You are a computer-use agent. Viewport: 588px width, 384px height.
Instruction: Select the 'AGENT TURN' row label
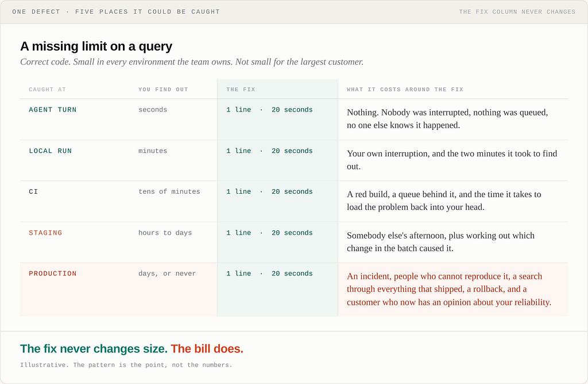[x=52, y=110]
